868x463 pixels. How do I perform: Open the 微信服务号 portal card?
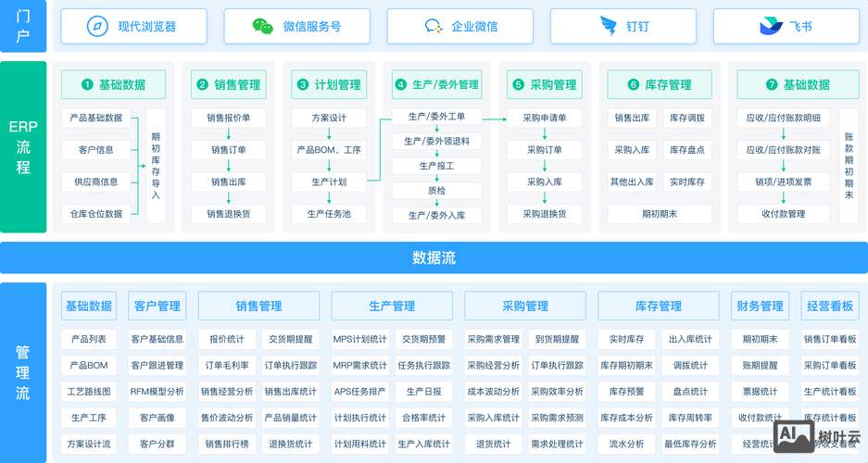(296, 26)
